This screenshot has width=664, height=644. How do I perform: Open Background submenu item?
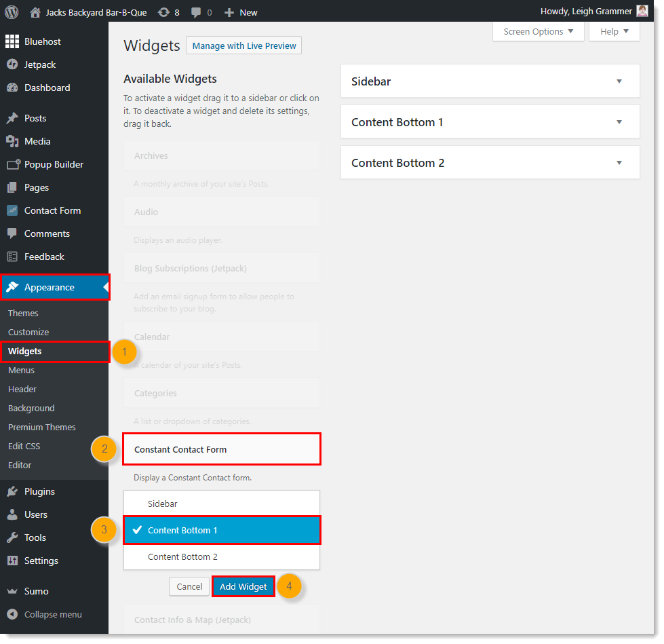(x=31, y=408)
